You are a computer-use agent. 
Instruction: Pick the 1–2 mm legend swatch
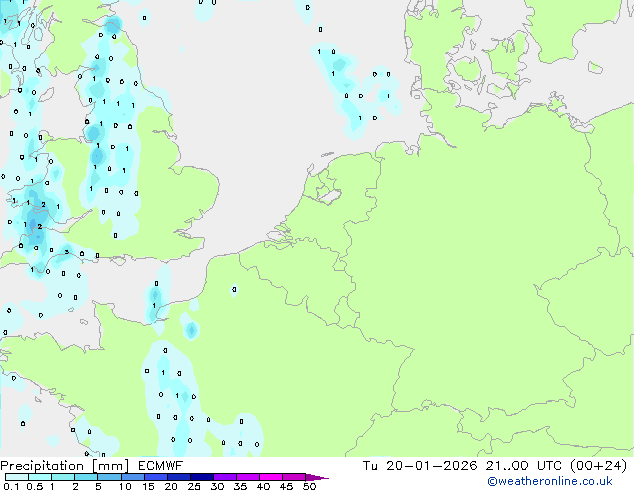click(x=63, y=477)
